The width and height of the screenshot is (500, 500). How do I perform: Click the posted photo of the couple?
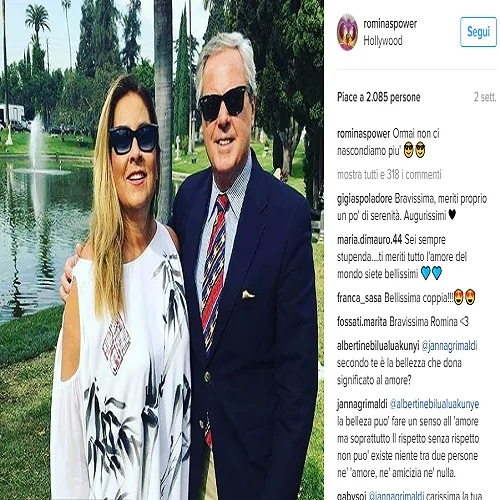tap(162, 250)
